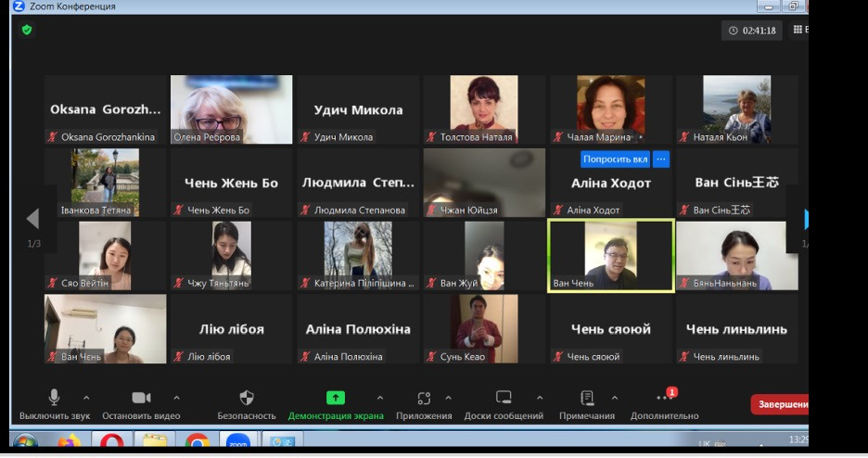
Task: Click Windows Start button
Action: point(25,442)
